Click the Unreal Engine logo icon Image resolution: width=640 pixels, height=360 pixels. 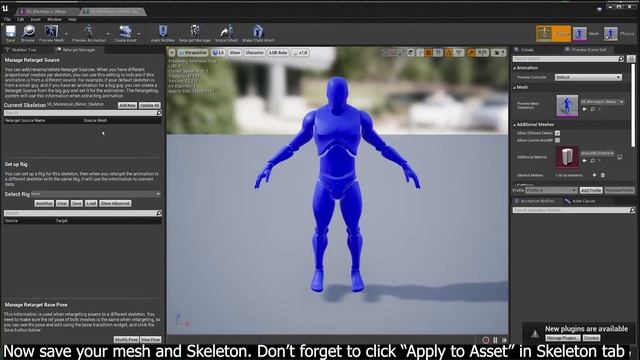(5, 8)
